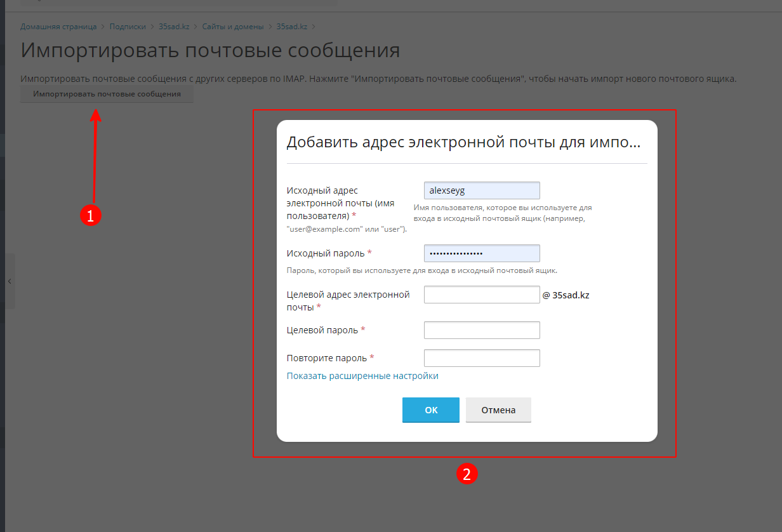Click the target email field before @ 35sad.kz
This screenshot has width=782, height=532.
(x=481, y=295)
